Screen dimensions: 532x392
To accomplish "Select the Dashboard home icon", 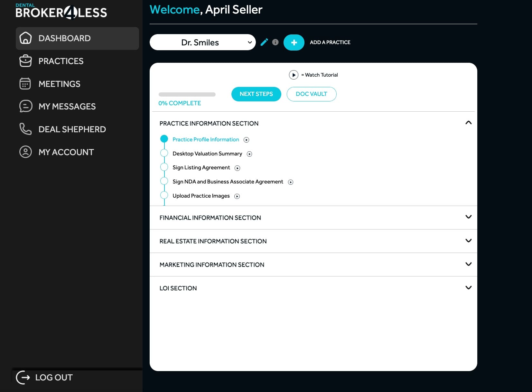I will [x=25, y=38].
